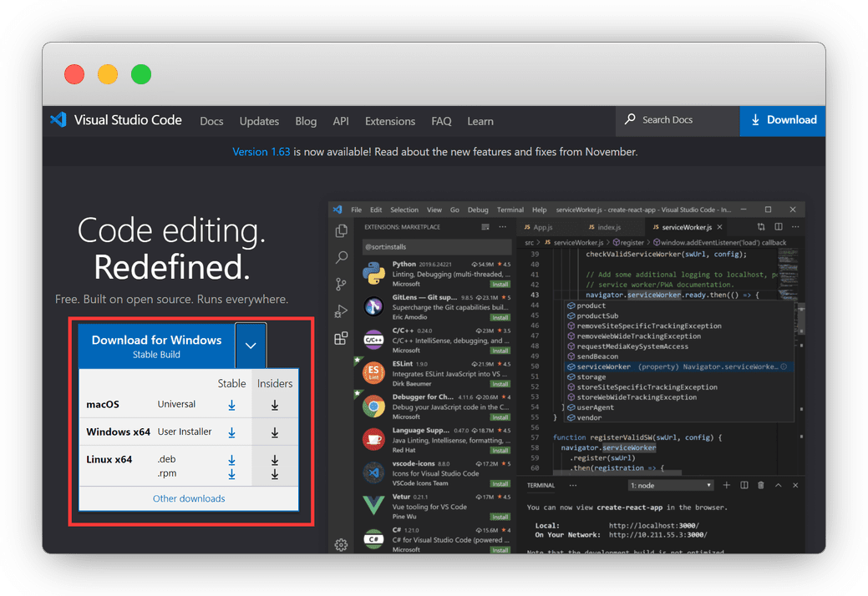
Task: Go to the Docs page
Action: tap(211, 121)
